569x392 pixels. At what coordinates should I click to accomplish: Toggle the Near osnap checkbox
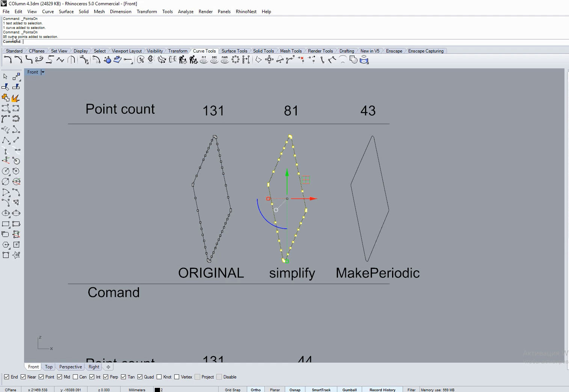coord(23,377)
